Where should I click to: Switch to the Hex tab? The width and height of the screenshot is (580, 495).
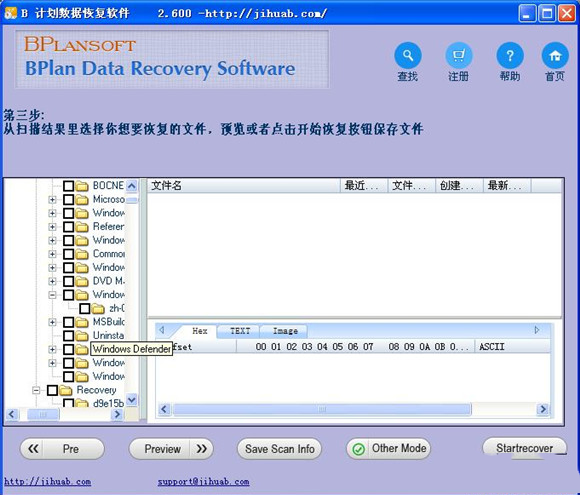(199, 331)
